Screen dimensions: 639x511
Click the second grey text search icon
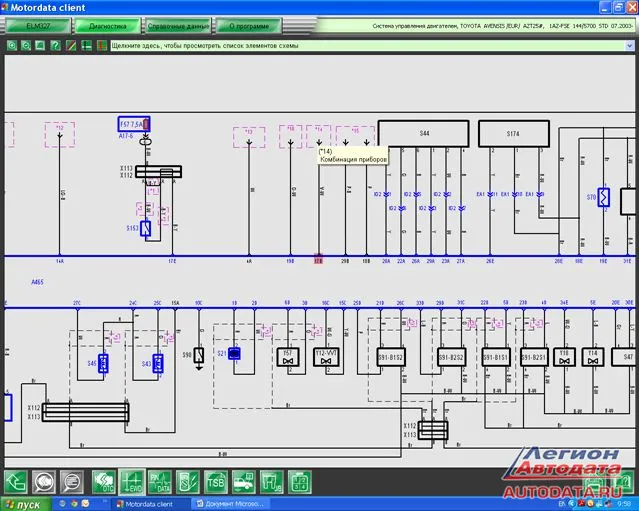(72, 482)
